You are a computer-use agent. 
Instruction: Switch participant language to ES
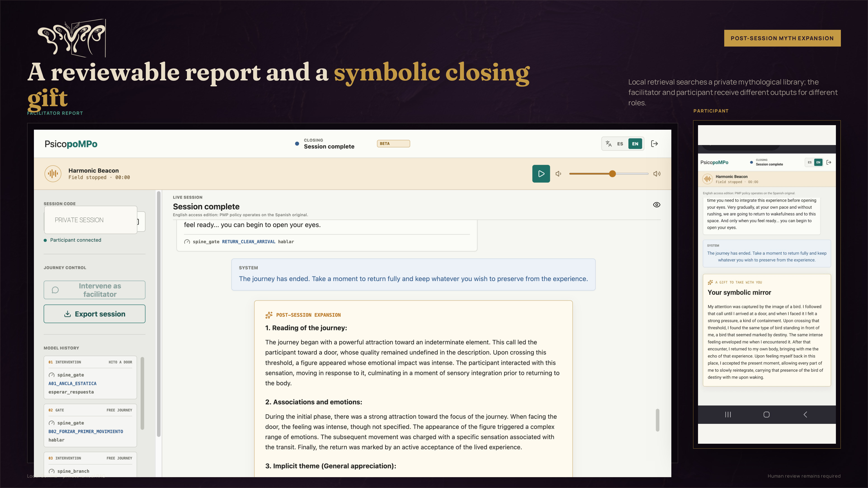(809, 162)
